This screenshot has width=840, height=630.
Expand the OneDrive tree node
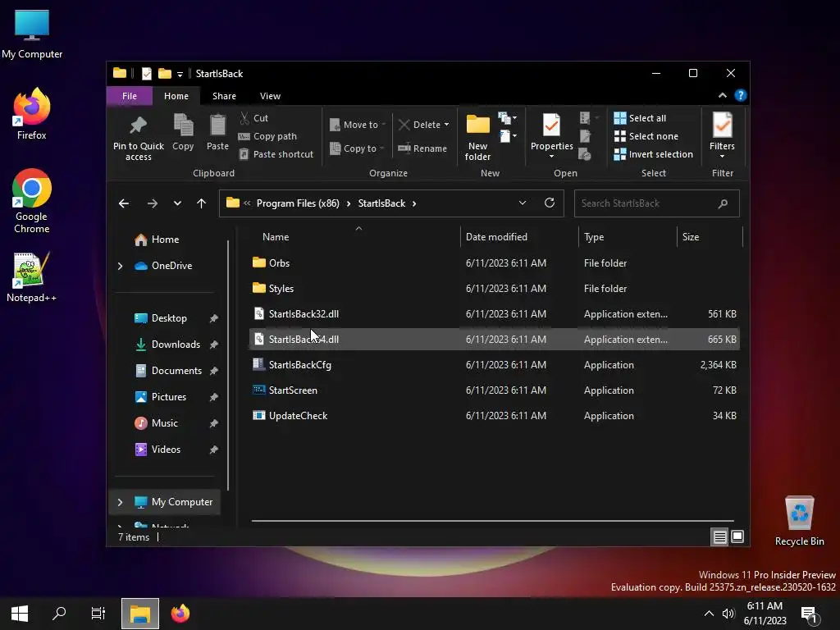coord(120,266)
